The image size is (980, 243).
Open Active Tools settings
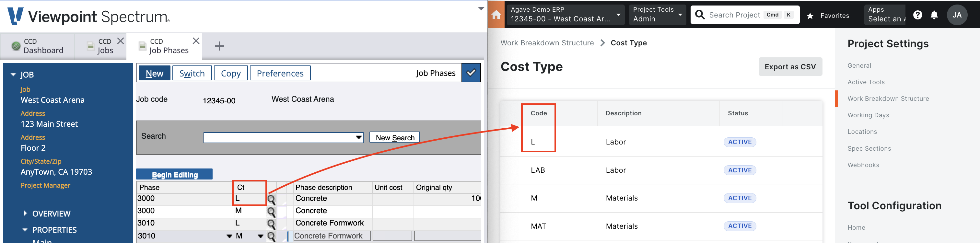[866, 82]
